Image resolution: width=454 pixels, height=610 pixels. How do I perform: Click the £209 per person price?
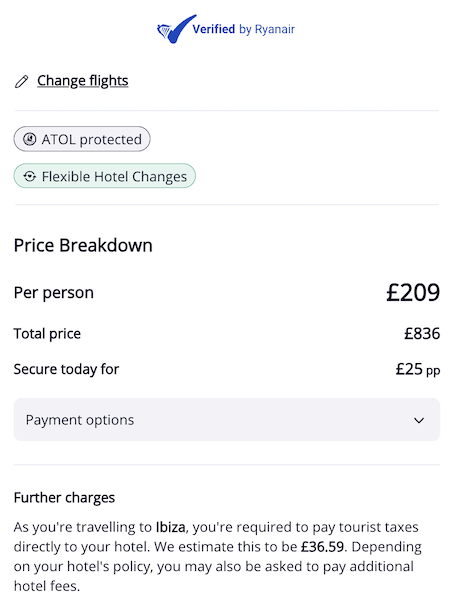(413, 293)
